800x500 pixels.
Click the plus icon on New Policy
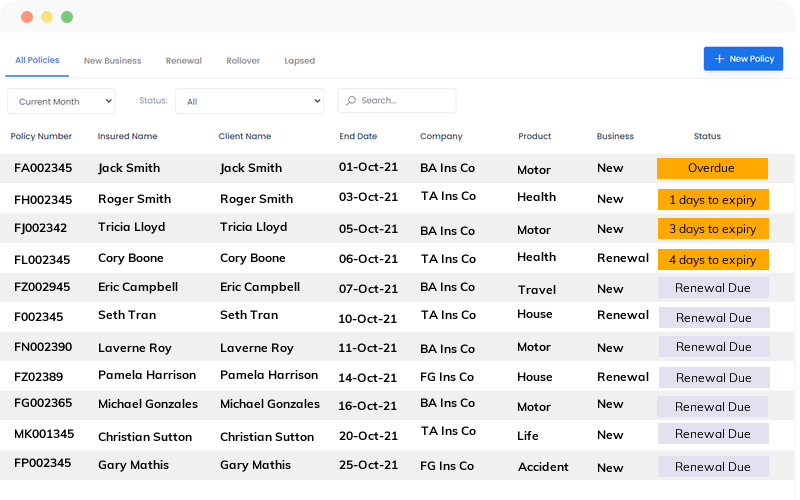[x=719, y=59]
